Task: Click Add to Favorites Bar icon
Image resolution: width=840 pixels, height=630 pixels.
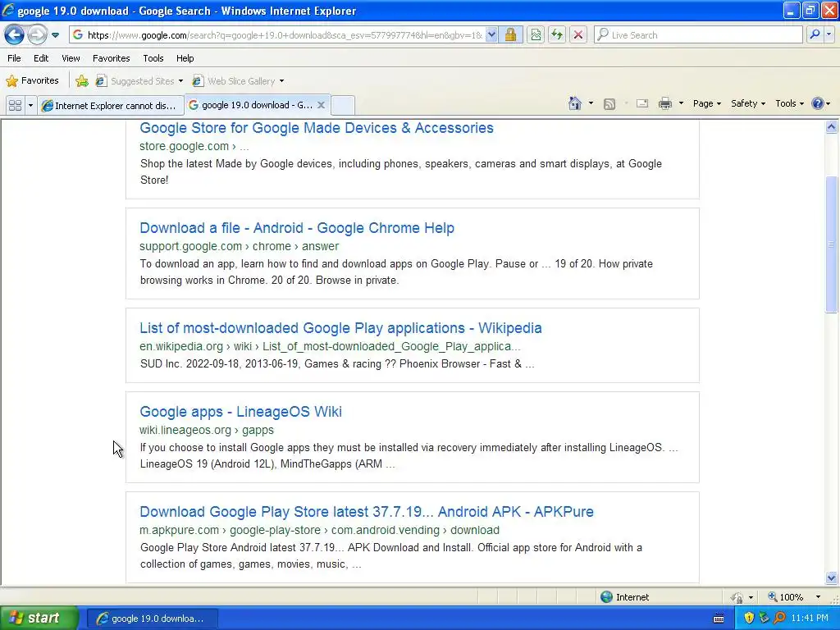Action: (x=82, y=81)
